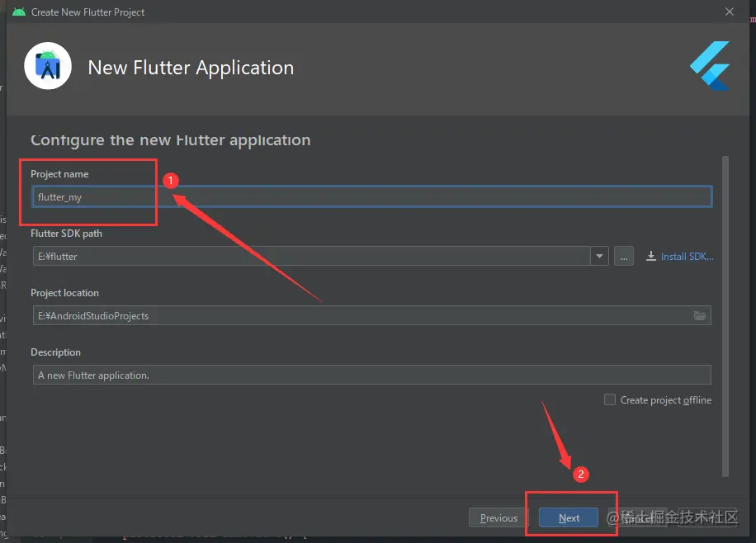This screenshot has width=756, height=543.
Task: Click the Android icon in title bar
Action: [x=19, y=12]
